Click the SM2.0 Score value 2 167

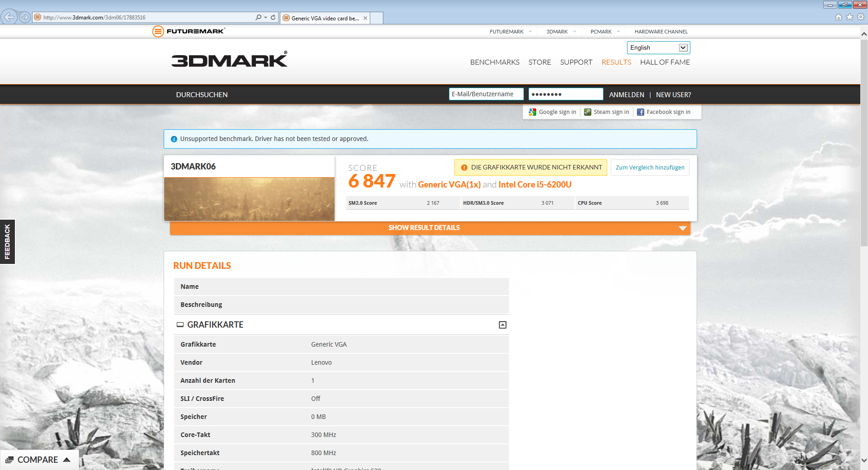tap(433, 203)
